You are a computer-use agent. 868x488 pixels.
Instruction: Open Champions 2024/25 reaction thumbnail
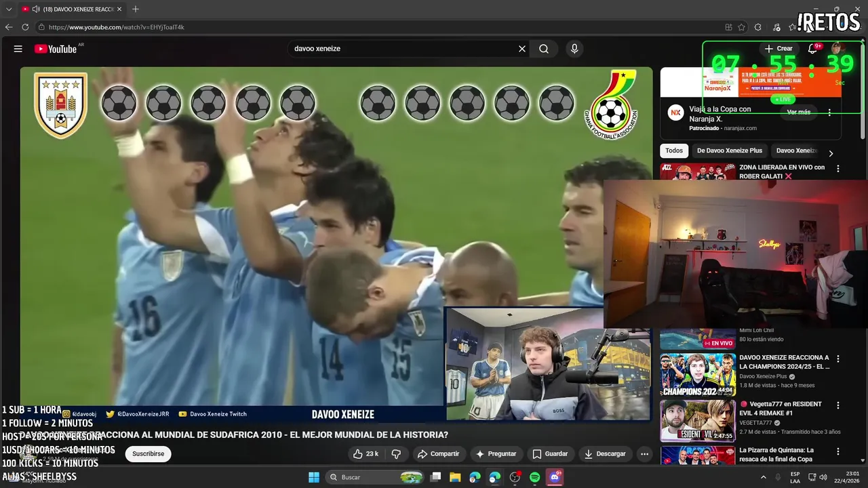(698, 374)
